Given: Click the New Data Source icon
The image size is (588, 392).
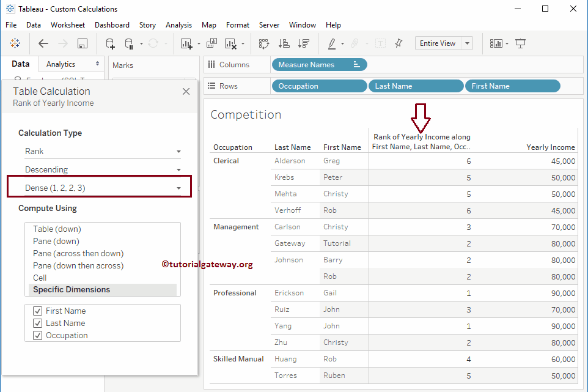Looking at the screenshot, I should click(x=110, y=43).
